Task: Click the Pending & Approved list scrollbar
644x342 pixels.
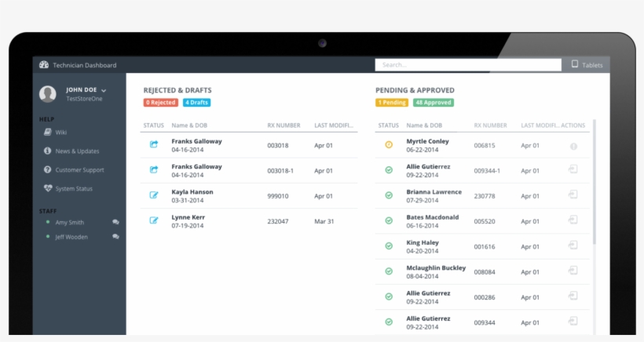Action: 594,180
